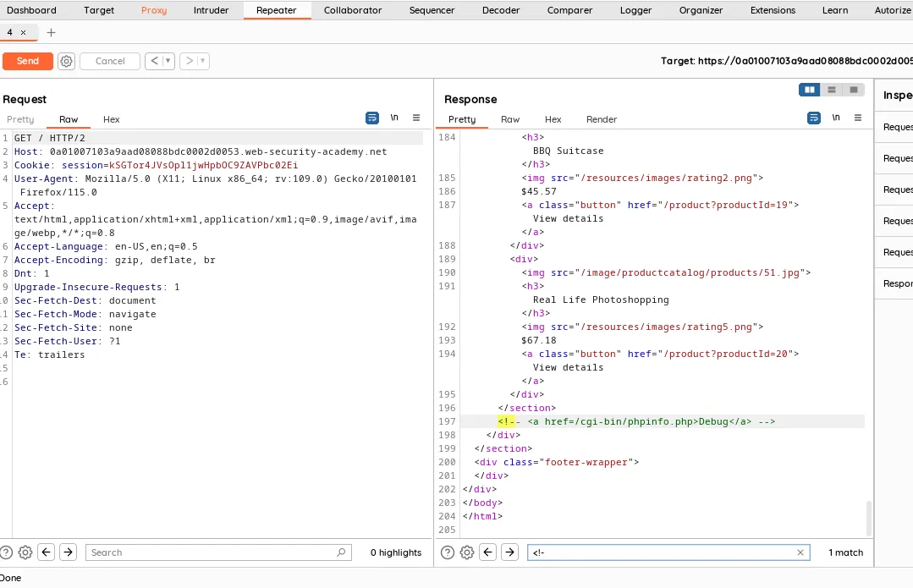Switch Request view to Hex
This screenshot has width=913, height=588.
point(111,119)
